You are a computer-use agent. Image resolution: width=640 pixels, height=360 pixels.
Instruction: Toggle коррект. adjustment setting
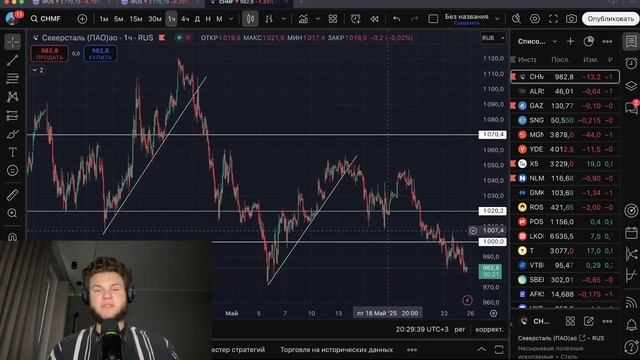(489, 329)
